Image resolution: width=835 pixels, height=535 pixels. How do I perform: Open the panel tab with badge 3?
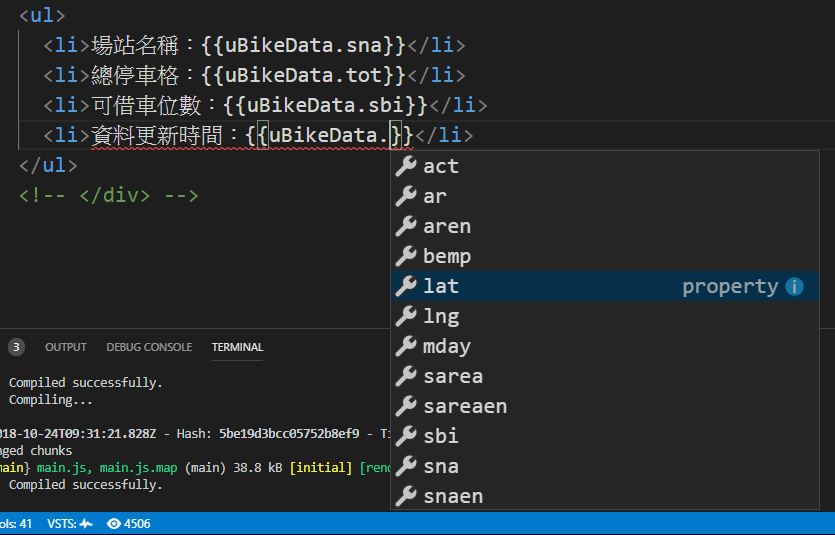[x=16, y=347]
